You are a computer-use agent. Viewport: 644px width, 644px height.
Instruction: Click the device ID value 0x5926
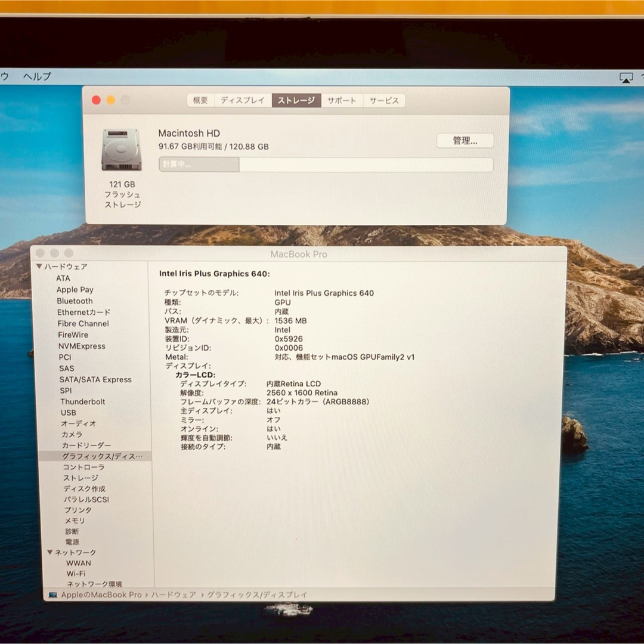coord(289,339)
